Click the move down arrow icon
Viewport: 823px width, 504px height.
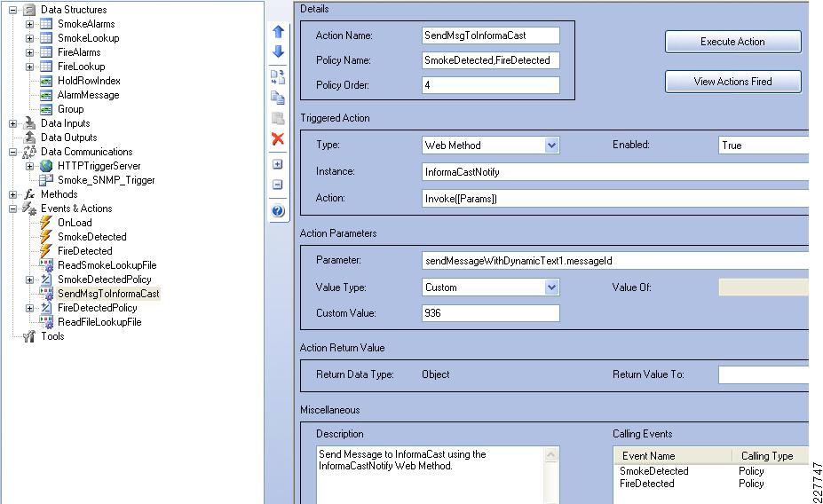click(278, 51)
